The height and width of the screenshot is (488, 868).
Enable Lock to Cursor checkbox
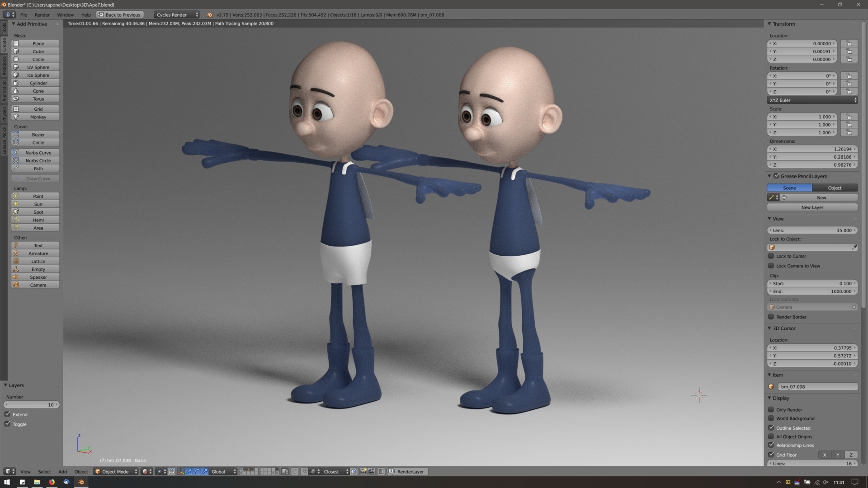pyautogui.click(x=771, y=256)
